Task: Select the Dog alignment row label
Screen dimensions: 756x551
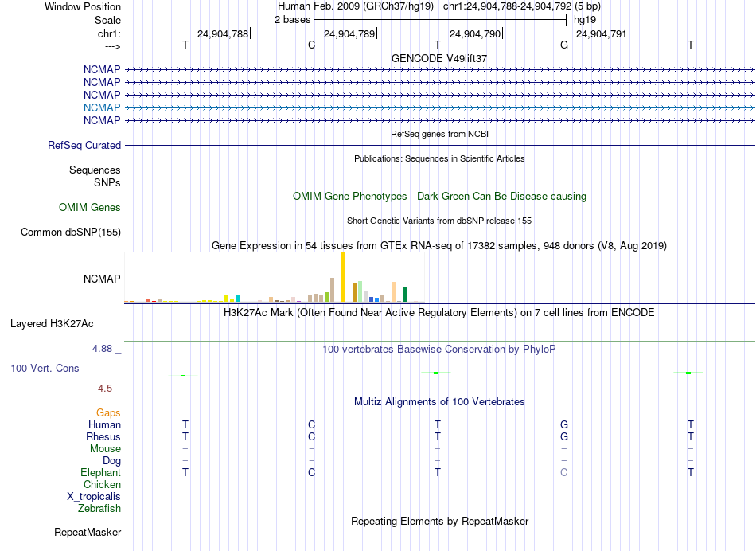Action: pyautogui.click(x=112, y=461)
